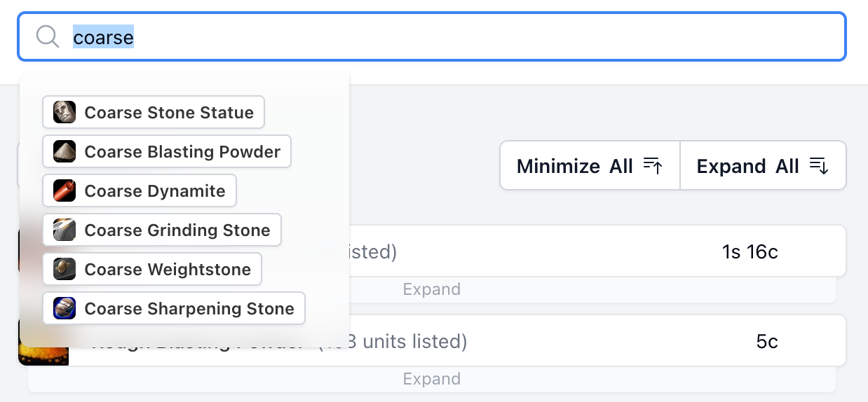Click the Coarse Blasting Powder icon
Viewport: 868px width, 402px height.
(x=65, y=151)
